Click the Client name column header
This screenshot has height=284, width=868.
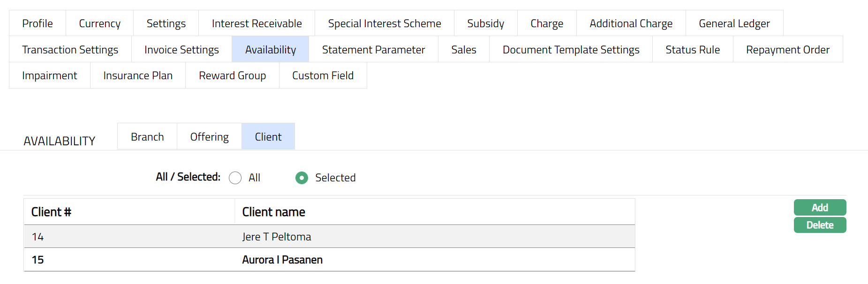274,212
